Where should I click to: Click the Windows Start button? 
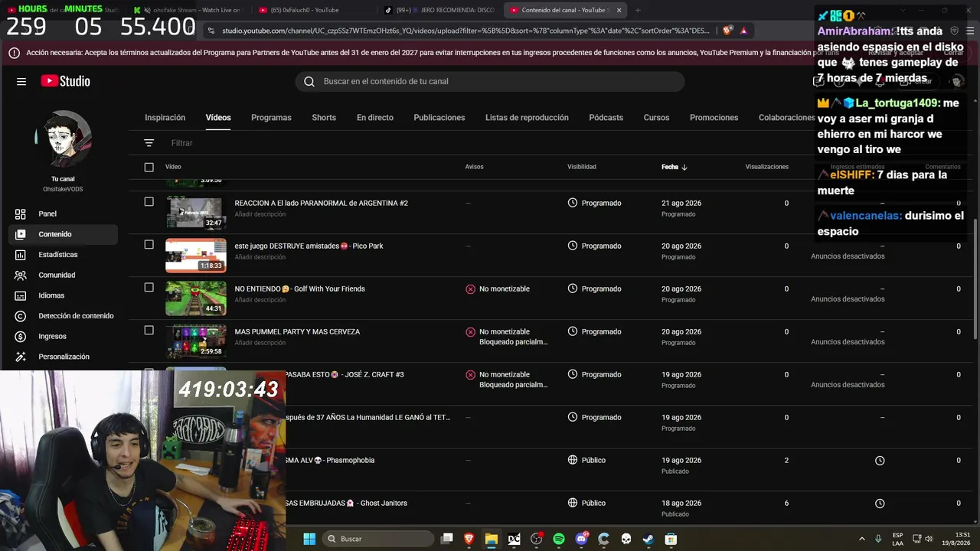coord(309,539)
